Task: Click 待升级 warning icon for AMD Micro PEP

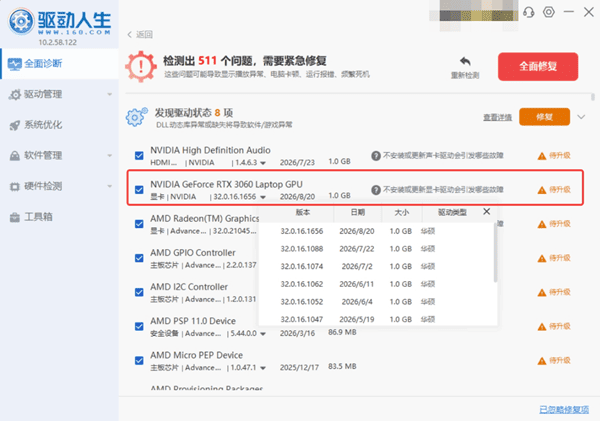Action: coord(541,361)
